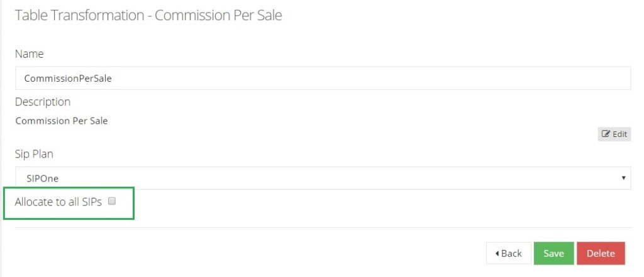Go back with the Back button
Viewport: 644px width, 277px height.
point(508,253)
